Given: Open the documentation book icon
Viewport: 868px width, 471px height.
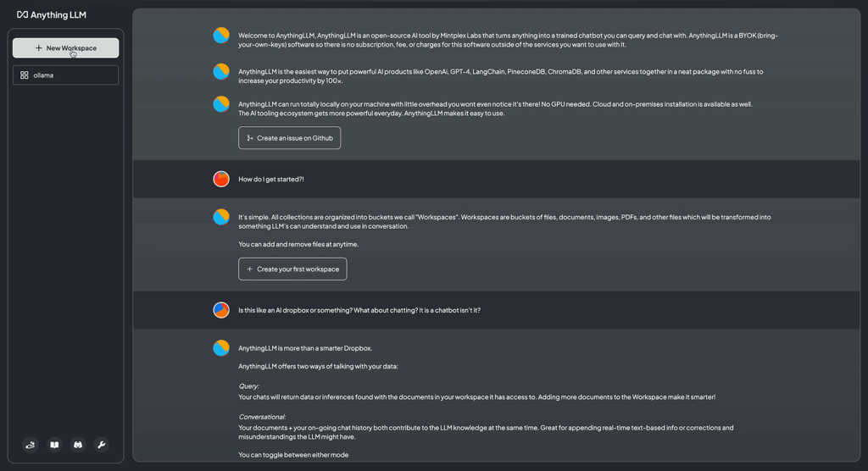Looking at the screenshot, I should 54,445.
